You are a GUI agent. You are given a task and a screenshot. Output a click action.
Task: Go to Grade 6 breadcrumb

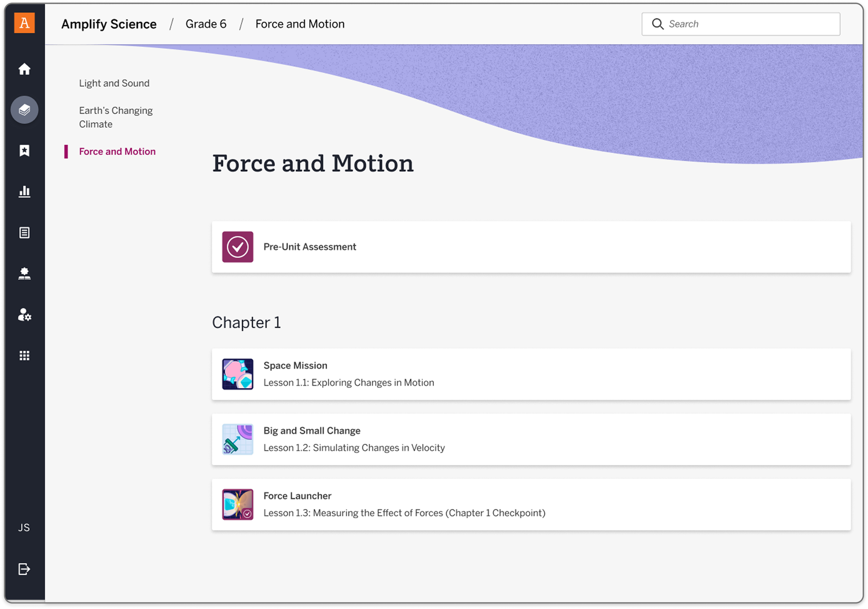(206, 24)
